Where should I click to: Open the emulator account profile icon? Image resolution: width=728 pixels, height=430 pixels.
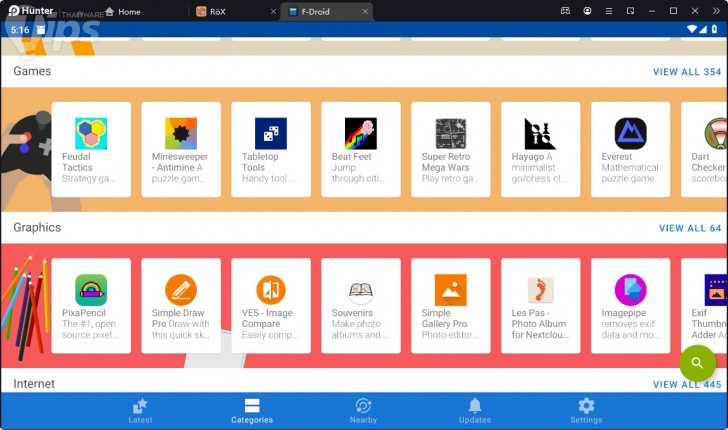click(x=587, y=11)
